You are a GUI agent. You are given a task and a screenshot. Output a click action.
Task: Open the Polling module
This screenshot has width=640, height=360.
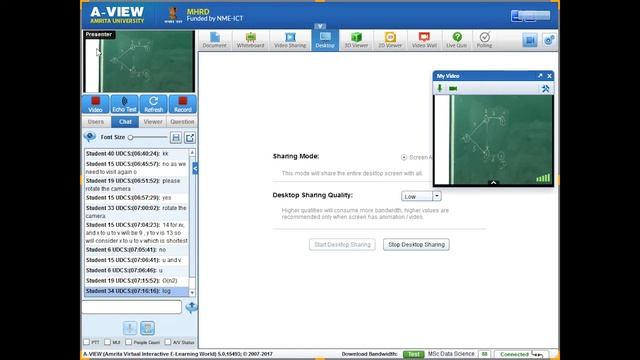484,40
